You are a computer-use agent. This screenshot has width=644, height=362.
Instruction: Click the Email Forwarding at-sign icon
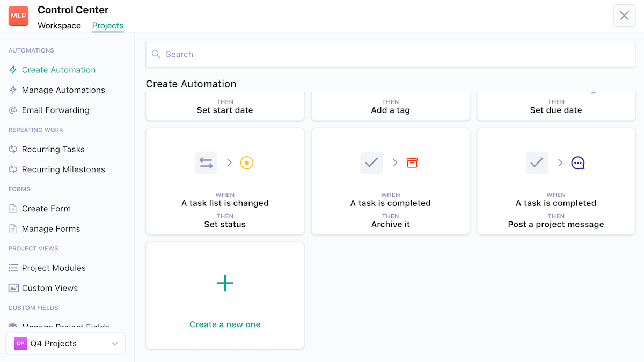pos(13,110)
